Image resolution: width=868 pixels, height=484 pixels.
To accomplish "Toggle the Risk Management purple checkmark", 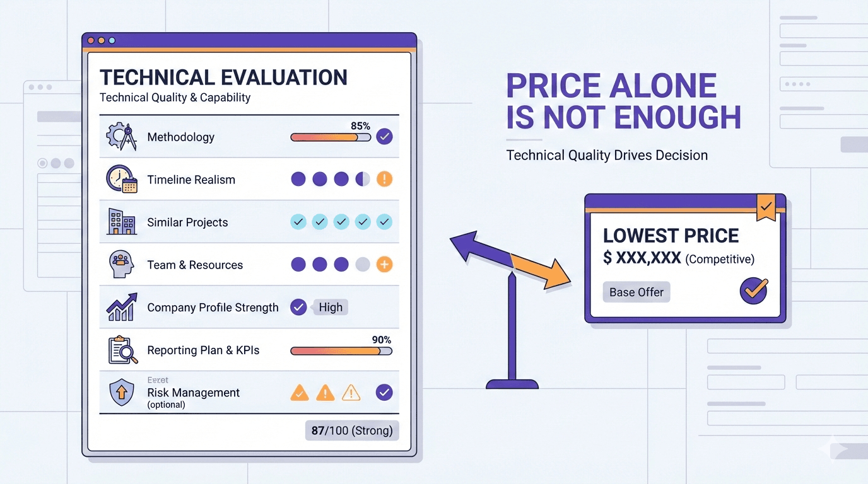I will tap(384, 393).
